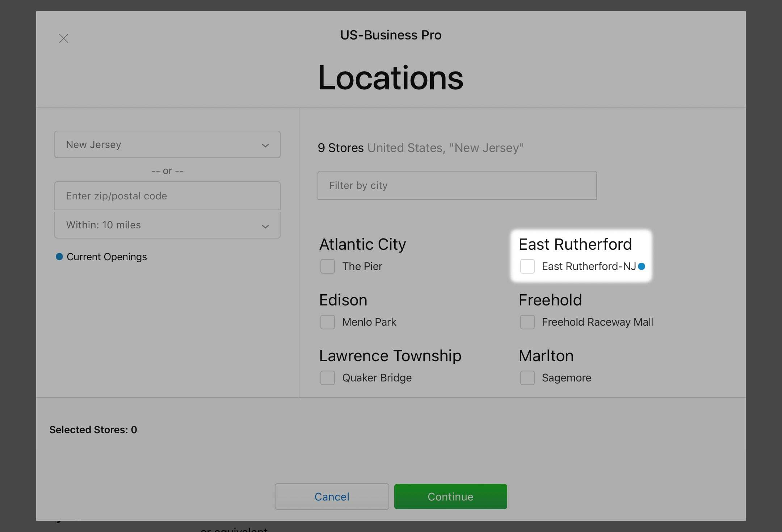Close the Locations dialog with X icon
Viewport: 782px width, 532px height.
tap(64, 38)
